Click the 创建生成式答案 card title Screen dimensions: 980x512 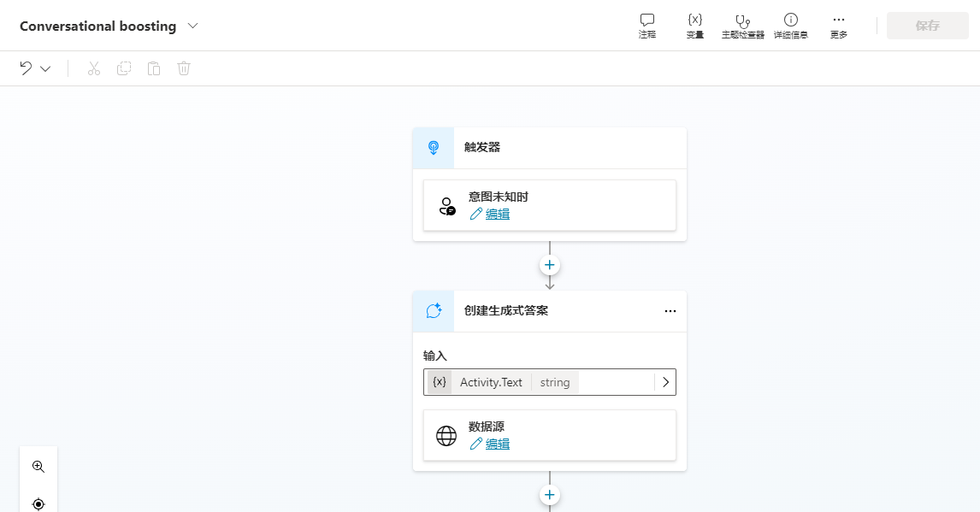pos(506,311)
